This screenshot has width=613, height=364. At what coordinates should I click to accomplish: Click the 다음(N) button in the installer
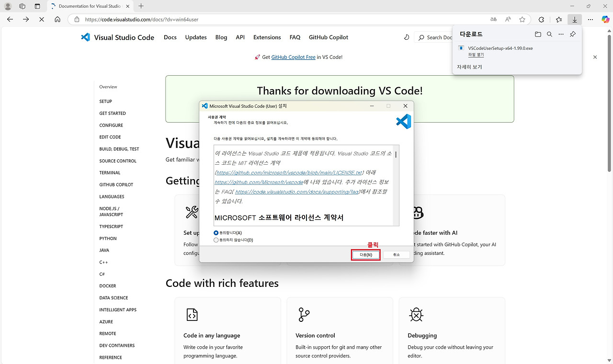click(x=365, y=254)
